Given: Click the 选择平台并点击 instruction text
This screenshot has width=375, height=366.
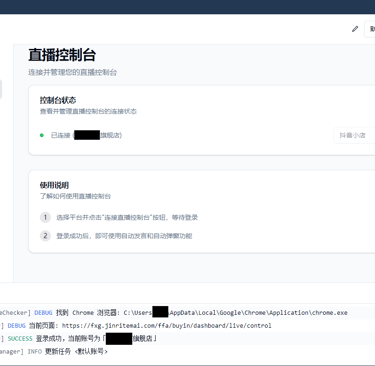Looking at the screenshot, I should (x=127, y=217).
